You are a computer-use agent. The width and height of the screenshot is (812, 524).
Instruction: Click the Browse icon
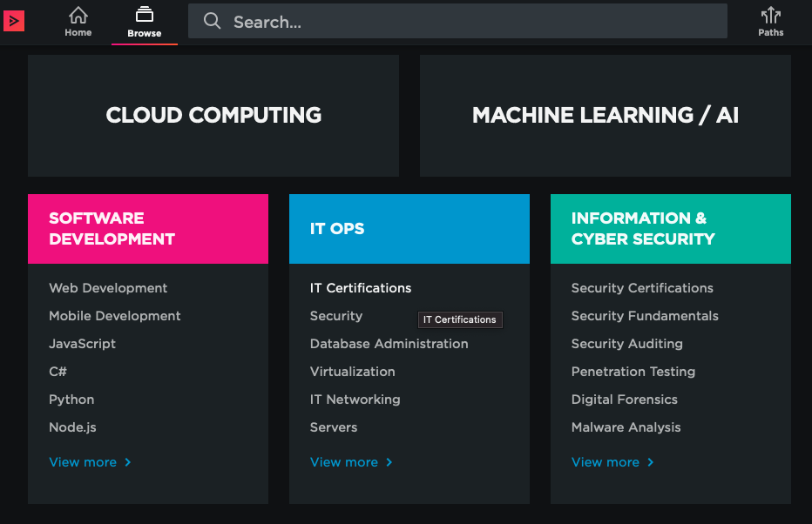(144, 16)
